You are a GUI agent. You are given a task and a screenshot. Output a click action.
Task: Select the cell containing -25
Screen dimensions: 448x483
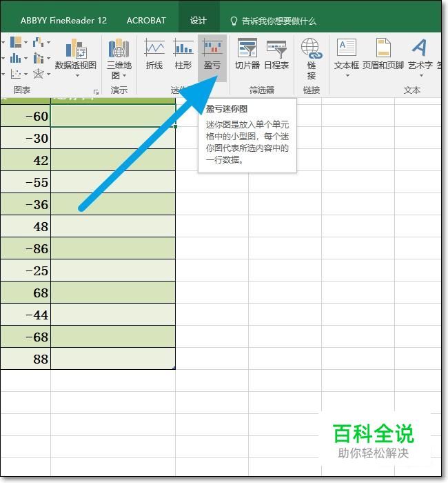coord(26,270)
